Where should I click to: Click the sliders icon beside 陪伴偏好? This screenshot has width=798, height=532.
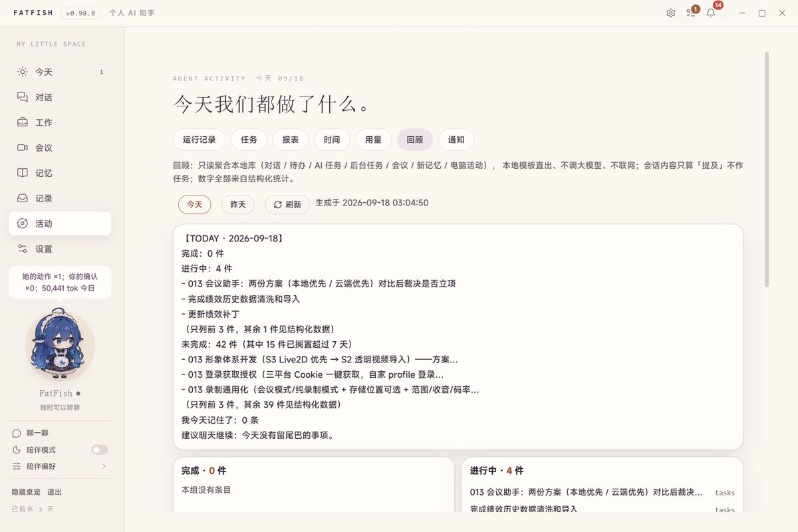pos(17,466)
